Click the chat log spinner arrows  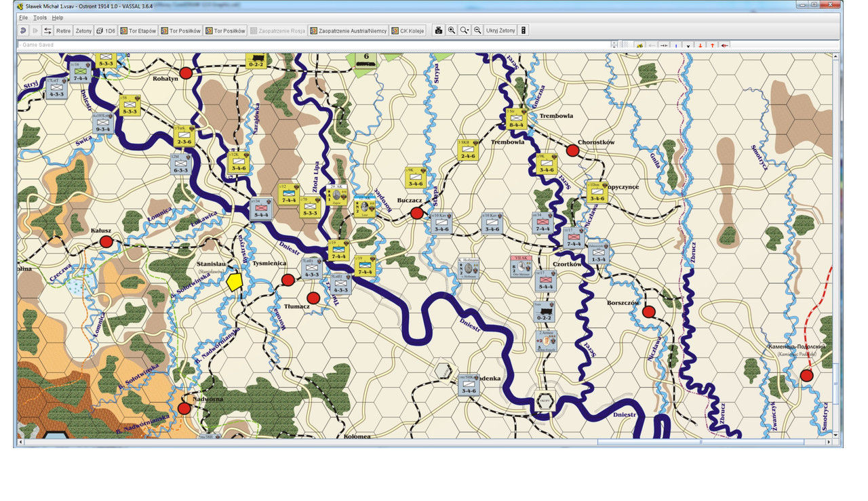coord(614,45)
